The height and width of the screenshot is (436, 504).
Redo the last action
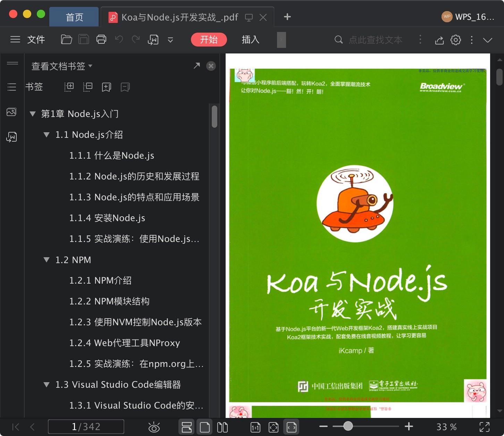tap(136, 40)
